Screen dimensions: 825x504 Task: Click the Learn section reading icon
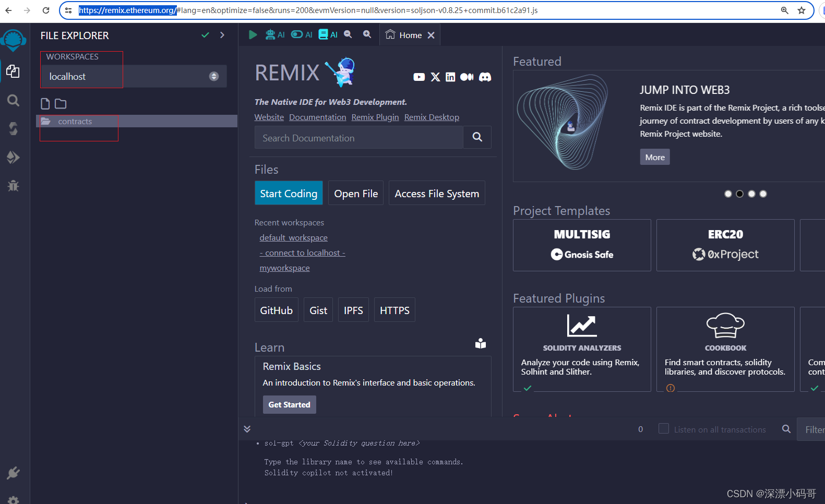pos(481,343)
